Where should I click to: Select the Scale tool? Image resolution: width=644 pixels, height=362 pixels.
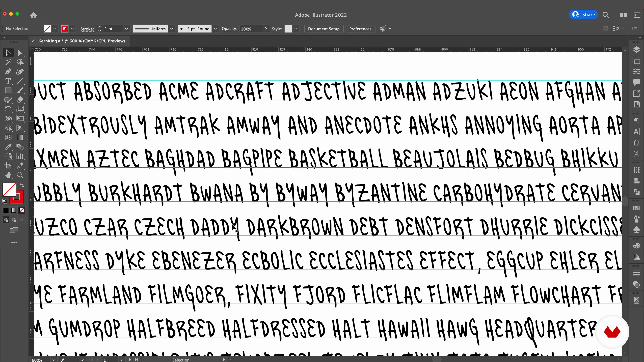tap(20, 109)
